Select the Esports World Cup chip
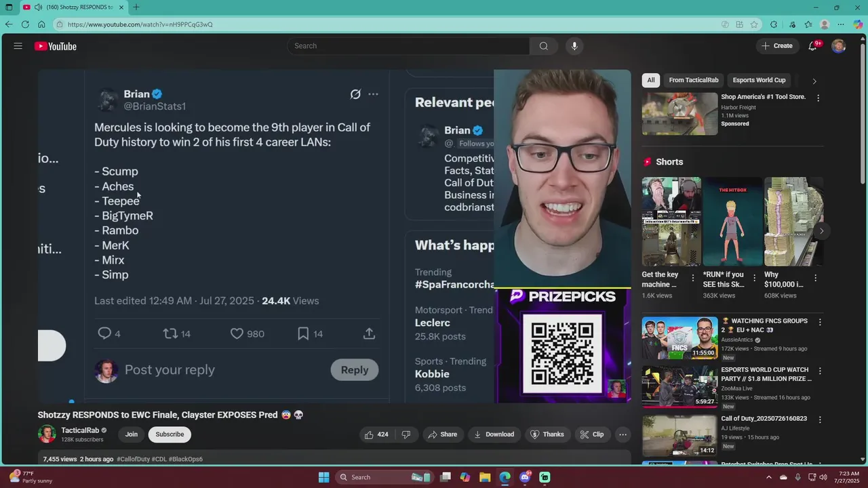868x488 pixels. 759,80
